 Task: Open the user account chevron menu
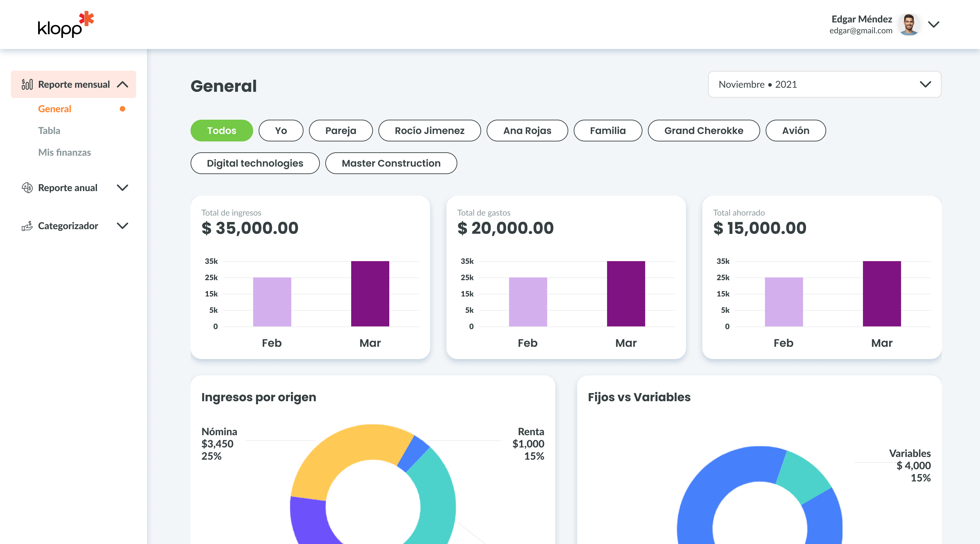tap(934, 24)
